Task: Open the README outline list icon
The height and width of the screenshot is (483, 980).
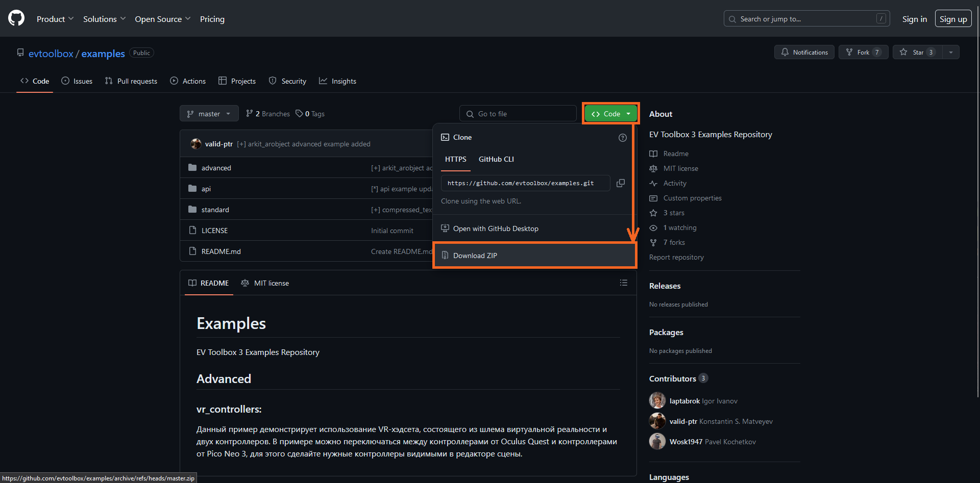Action: (623, 283)
